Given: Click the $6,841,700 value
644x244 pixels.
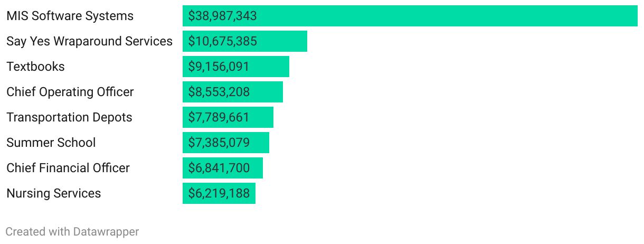Looking at the screenshot, I should tap(219, 168).
